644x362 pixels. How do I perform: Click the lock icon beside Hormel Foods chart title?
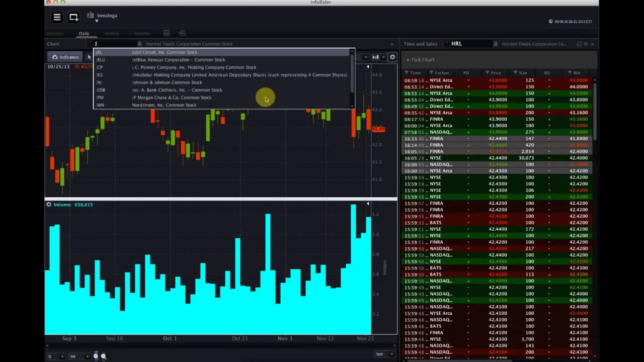140,44
